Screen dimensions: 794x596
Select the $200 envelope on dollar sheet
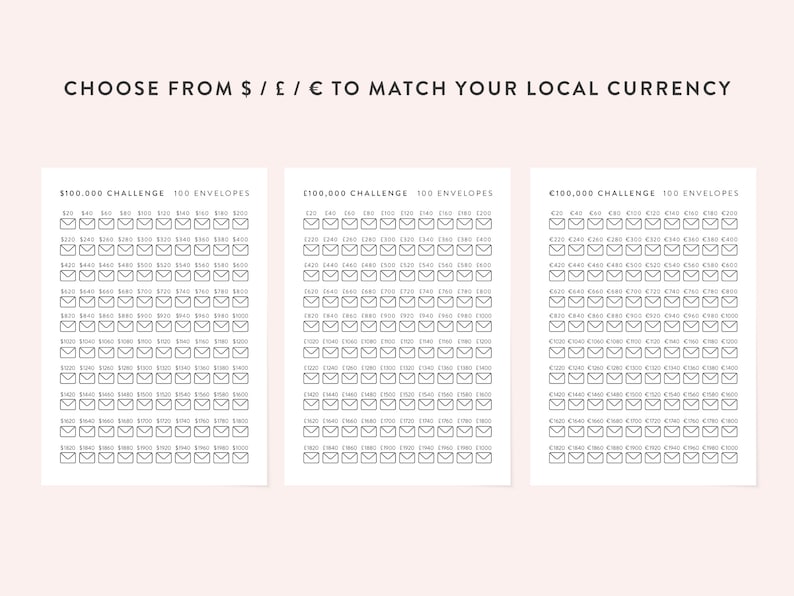pyautogui.click(x=241, y=223)
